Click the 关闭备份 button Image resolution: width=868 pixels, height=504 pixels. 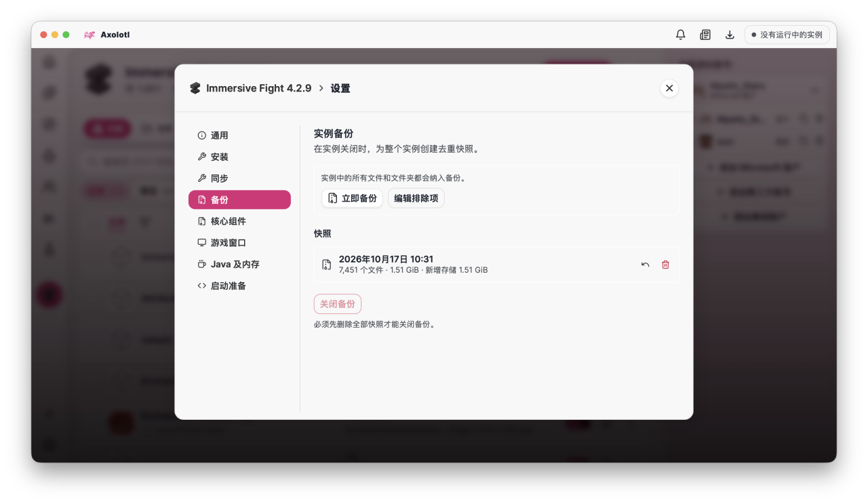pyautogui.click(x=338, y=304)
